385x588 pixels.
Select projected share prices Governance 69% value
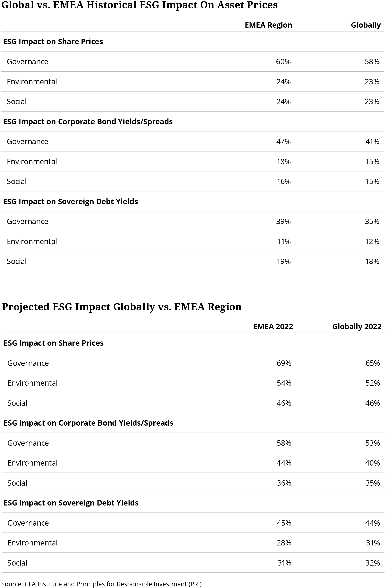[x=284, y=363]
